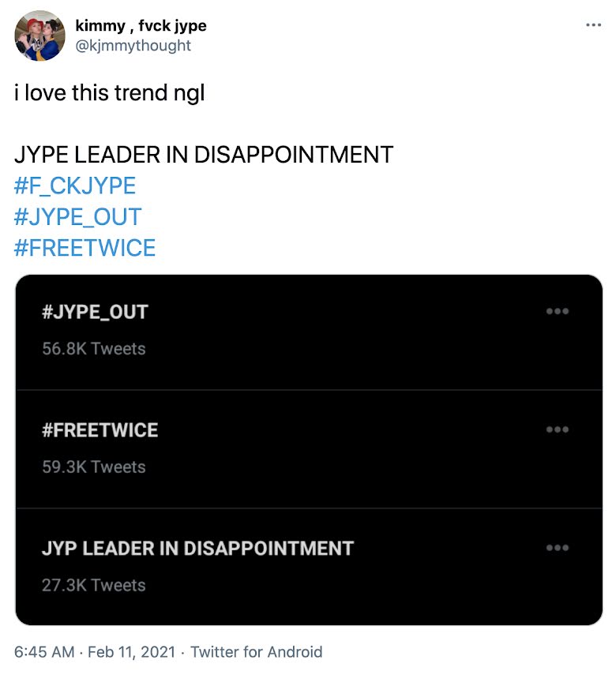The height and width of the screenshot is (675, 616).
Task: Click the more options dots beside #JYPE_OUT trend
Action: point(558,312)
